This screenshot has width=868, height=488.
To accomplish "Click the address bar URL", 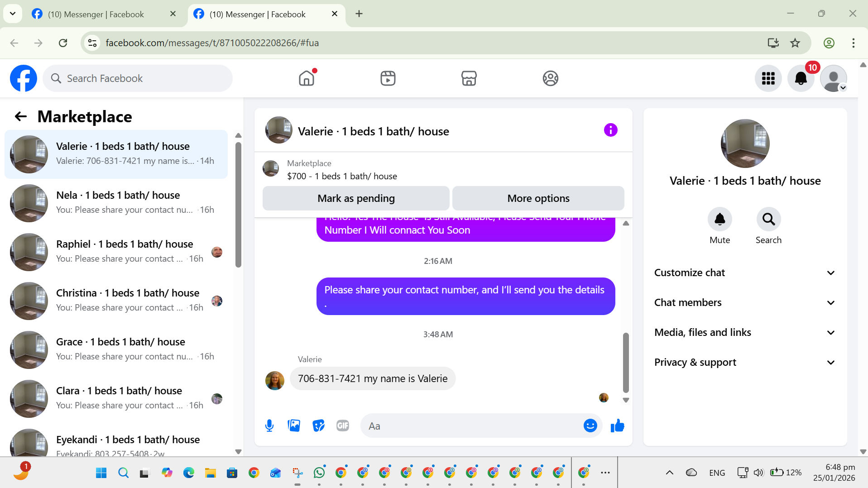I will click(212, 43).
